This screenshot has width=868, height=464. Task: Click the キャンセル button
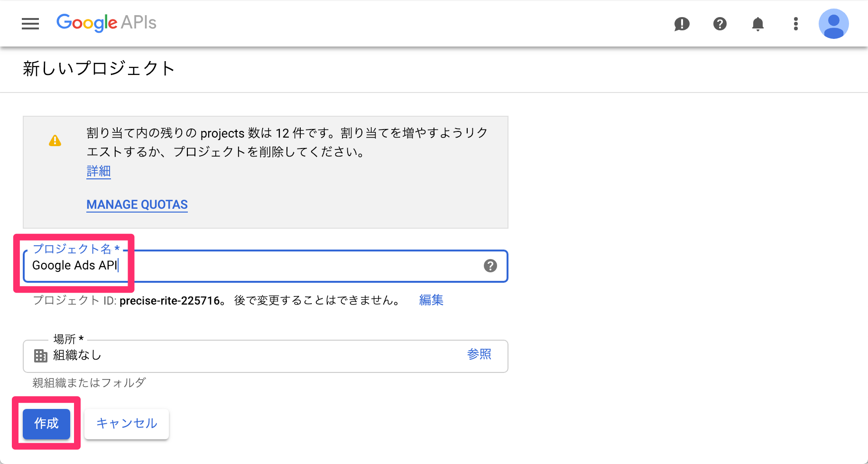tap(127, 424)
